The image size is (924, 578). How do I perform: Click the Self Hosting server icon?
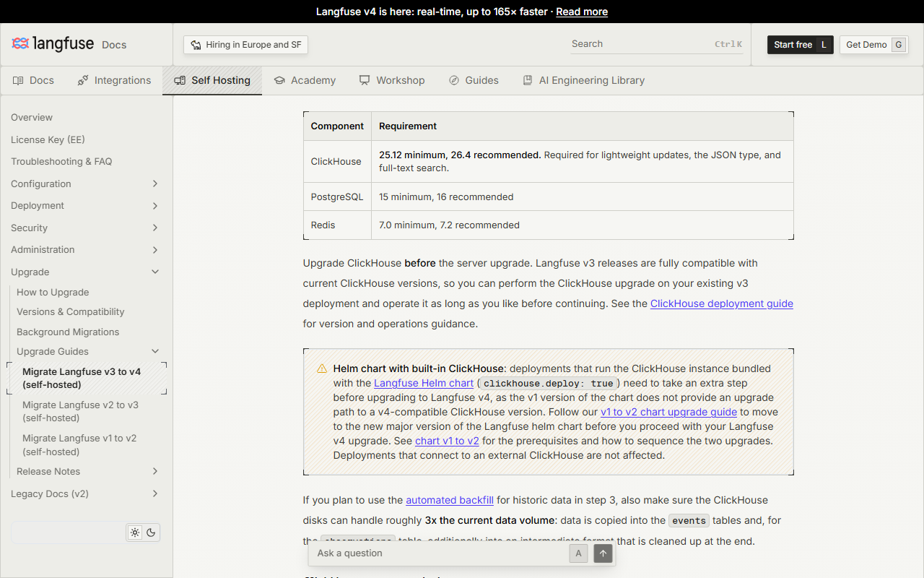(x=180, y=80)
